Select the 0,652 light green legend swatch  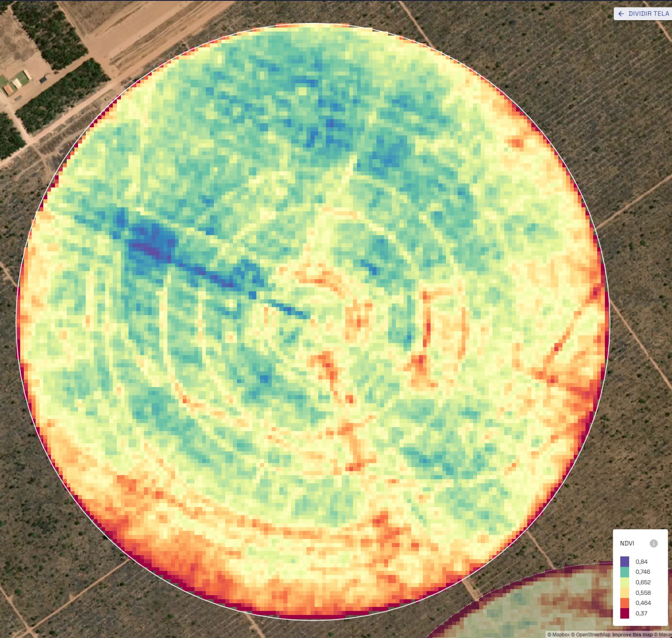click(x=625, y=582)
